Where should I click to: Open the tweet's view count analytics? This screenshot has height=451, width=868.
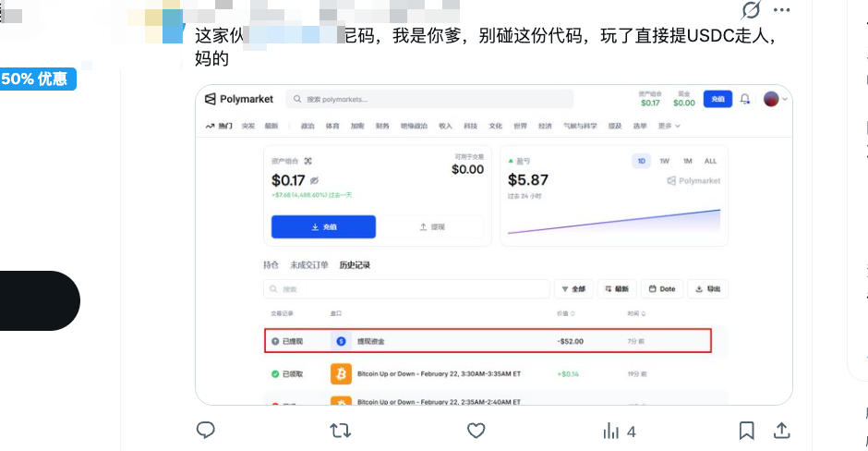click(x=619, y=431)
